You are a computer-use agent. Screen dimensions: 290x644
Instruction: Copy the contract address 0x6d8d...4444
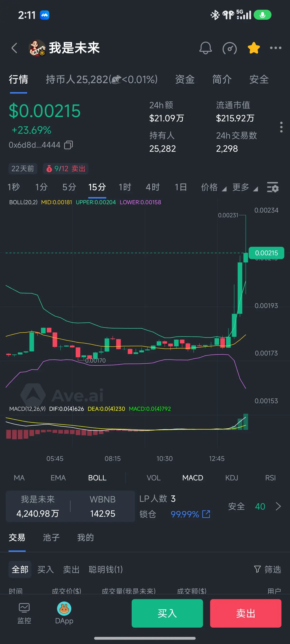tap(68, 145)
